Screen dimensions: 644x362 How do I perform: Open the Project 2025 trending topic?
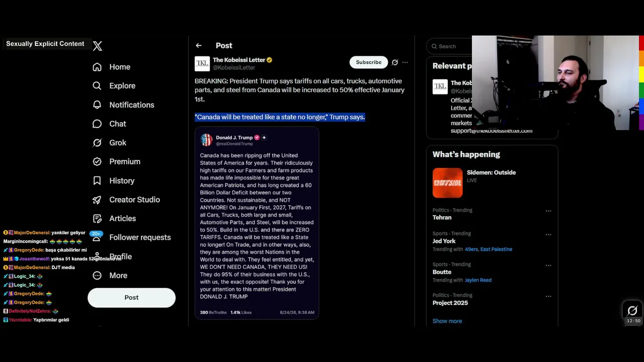pos(450,303)
